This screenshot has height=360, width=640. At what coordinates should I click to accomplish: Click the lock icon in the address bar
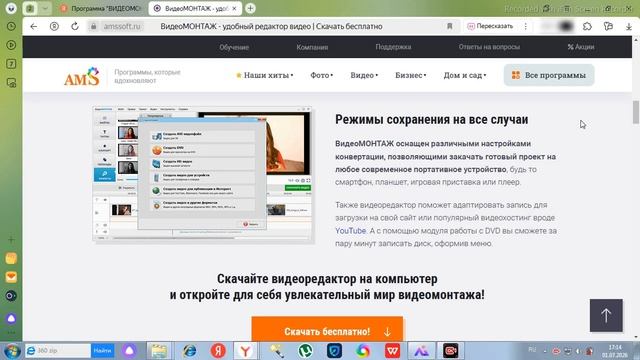(93, 26)
